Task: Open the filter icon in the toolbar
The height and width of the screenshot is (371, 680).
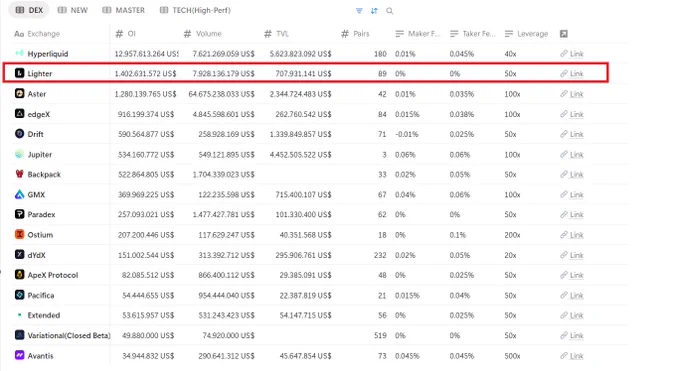Action: [359, 11]
